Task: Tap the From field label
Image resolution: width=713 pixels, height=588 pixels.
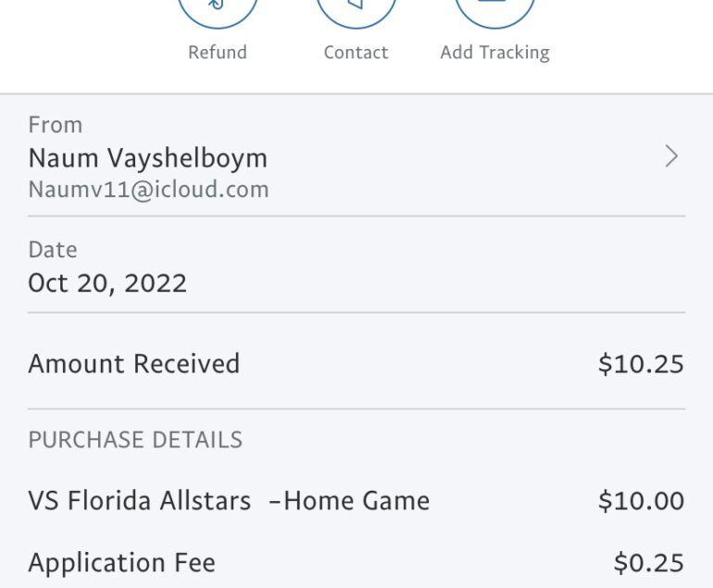Action: pyautogui.click(x=56, y=125)
